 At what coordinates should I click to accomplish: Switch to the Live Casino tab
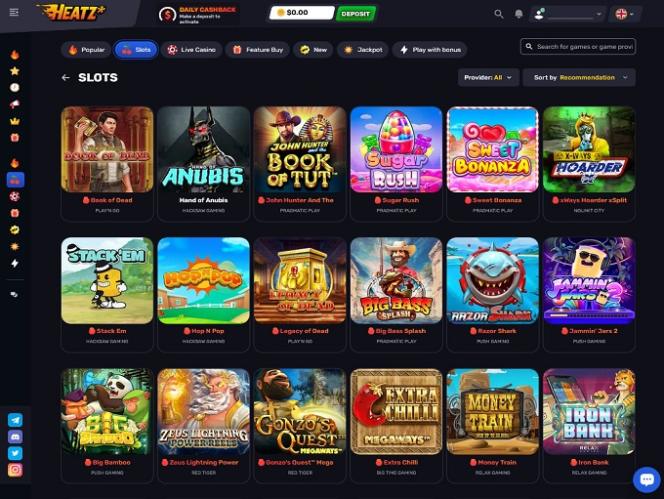[x=191, y=50]
